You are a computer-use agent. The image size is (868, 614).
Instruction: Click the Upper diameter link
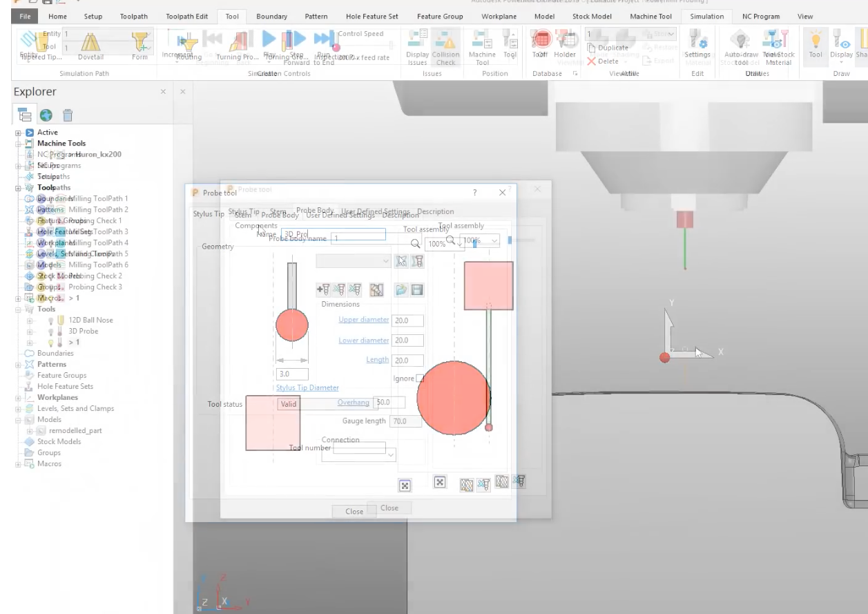363,320
